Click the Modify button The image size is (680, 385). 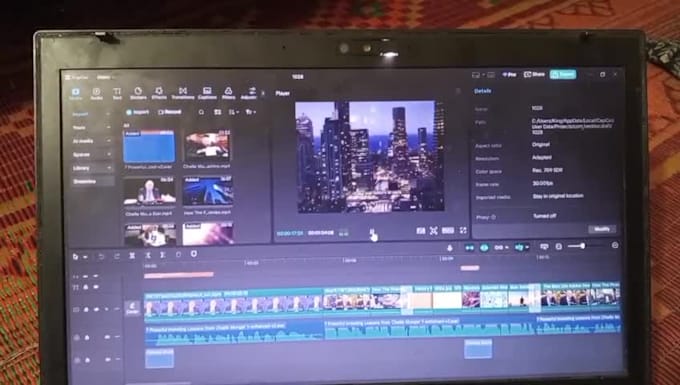pos(602,229)
